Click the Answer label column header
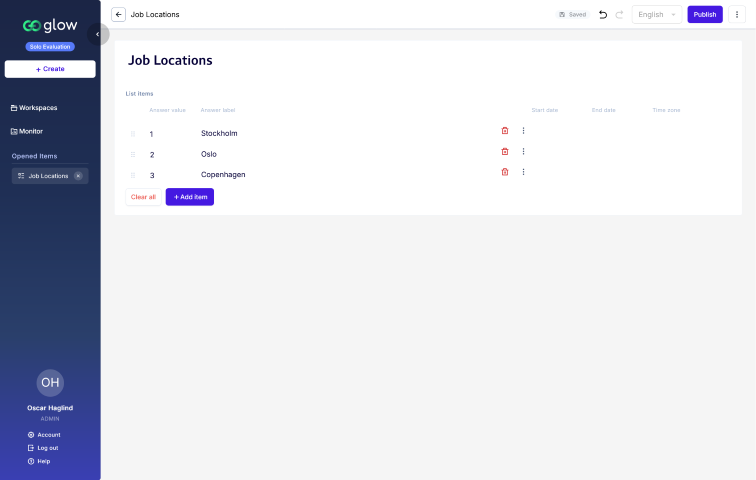 click(x=218, y=110)
